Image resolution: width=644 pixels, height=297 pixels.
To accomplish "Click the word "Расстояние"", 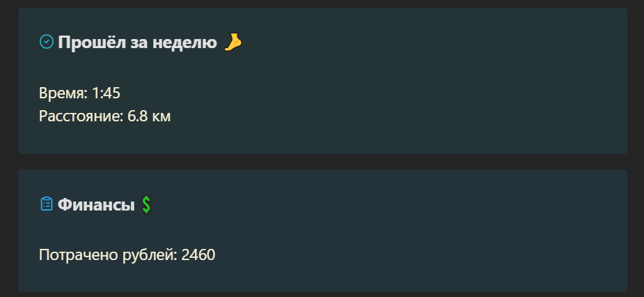I will click(x=79, y=116).
